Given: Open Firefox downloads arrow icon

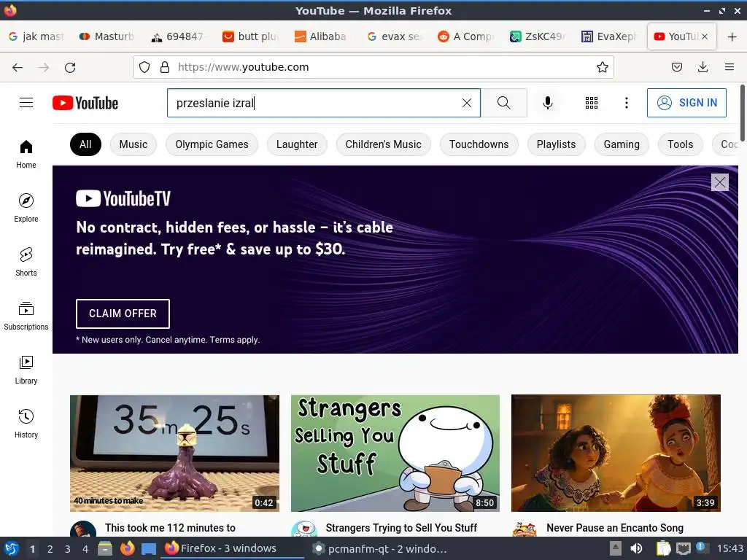Looking at the screenshot, I should (x=703, y=67).
